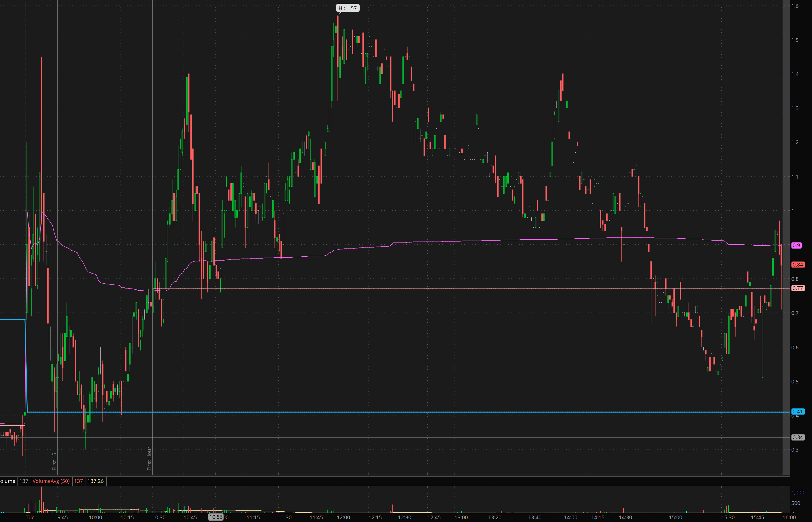Click the Tue date label on time axis
The image size is (812, 522).
(30, 517)
